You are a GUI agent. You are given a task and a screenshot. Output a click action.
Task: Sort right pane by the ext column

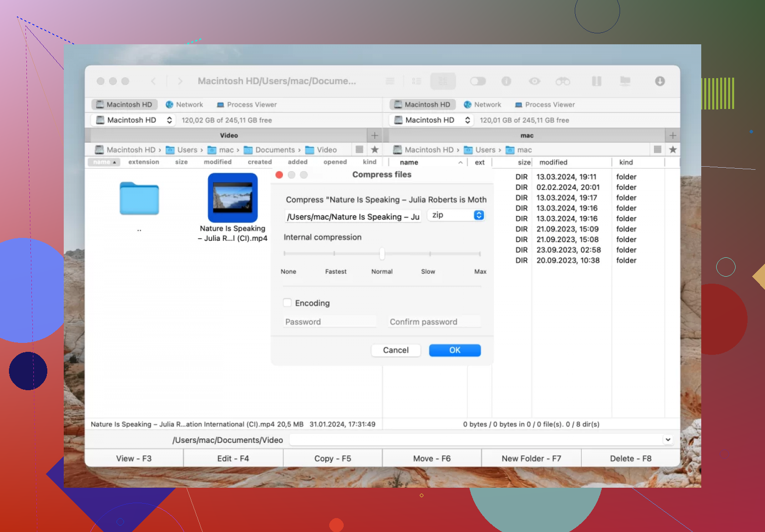click(x=480, y=162)
